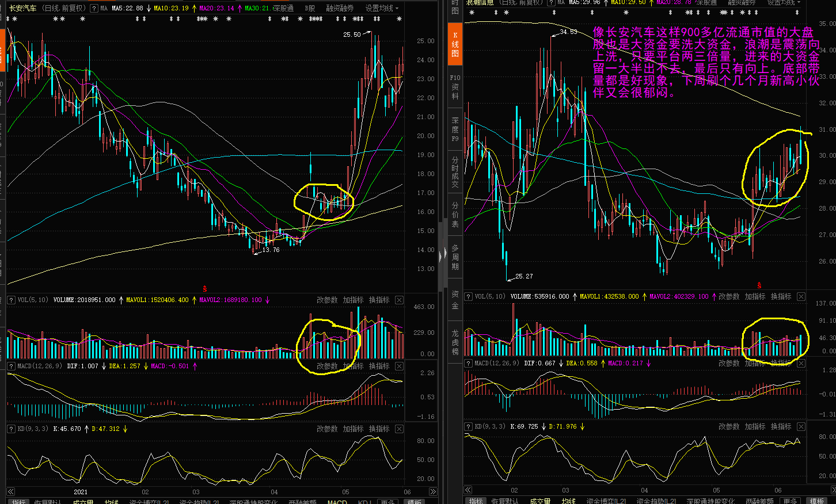Open the K线图 sidebar tab
Viewport: 836px width, 504px height.
point(455,44)
